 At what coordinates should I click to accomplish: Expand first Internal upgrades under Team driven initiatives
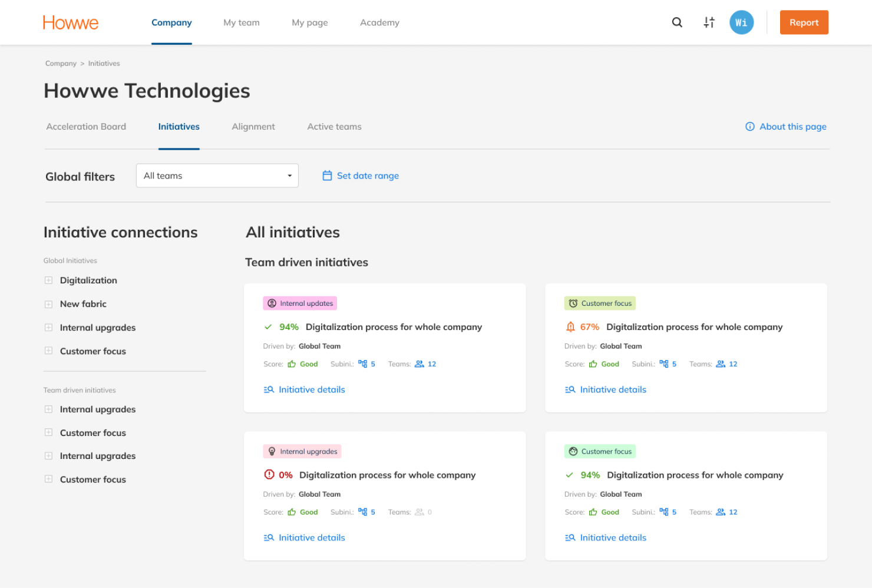click(x=48, y=409)
